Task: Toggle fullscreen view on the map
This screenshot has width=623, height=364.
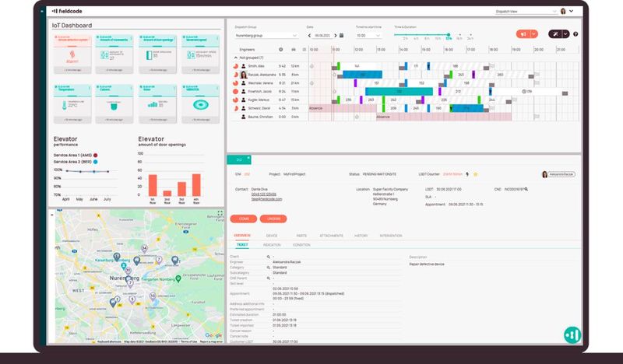Action: click(220, 213)
